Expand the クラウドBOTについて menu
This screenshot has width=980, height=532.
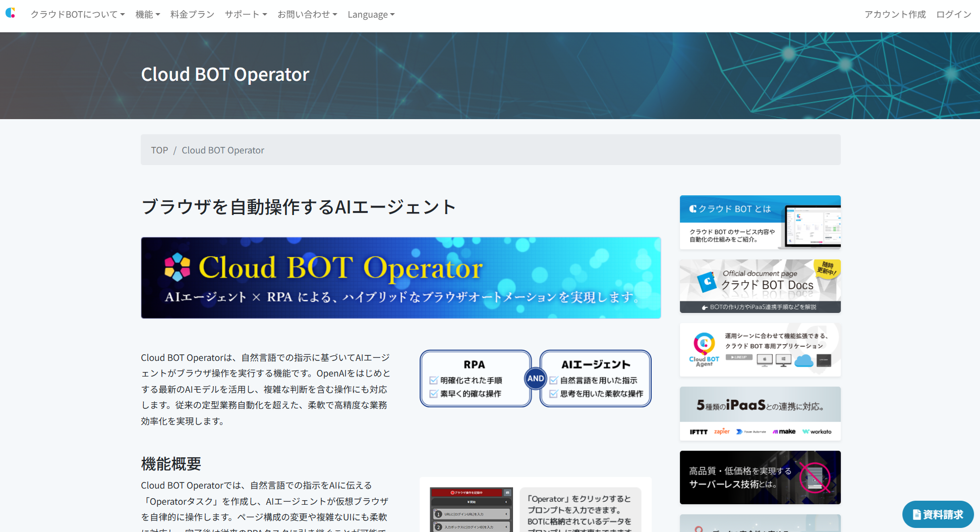pyautogui.click(x=78, y=14)
